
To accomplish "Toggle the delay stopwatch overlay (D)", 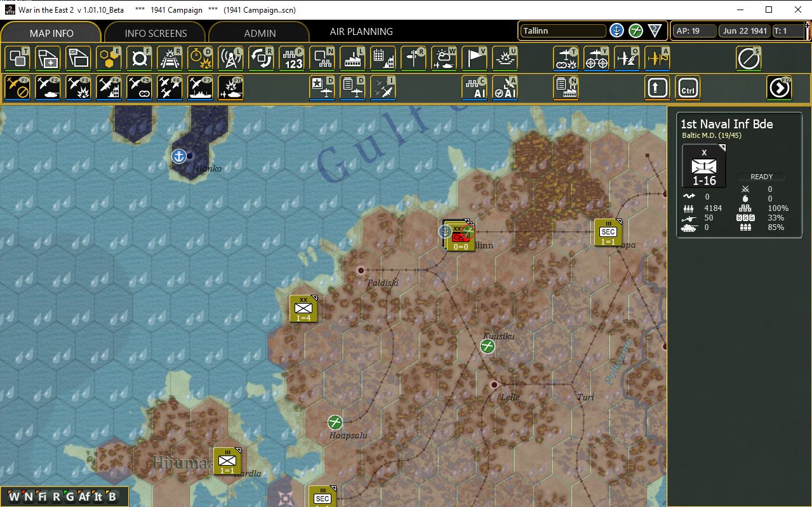I will tap(200, 58).
